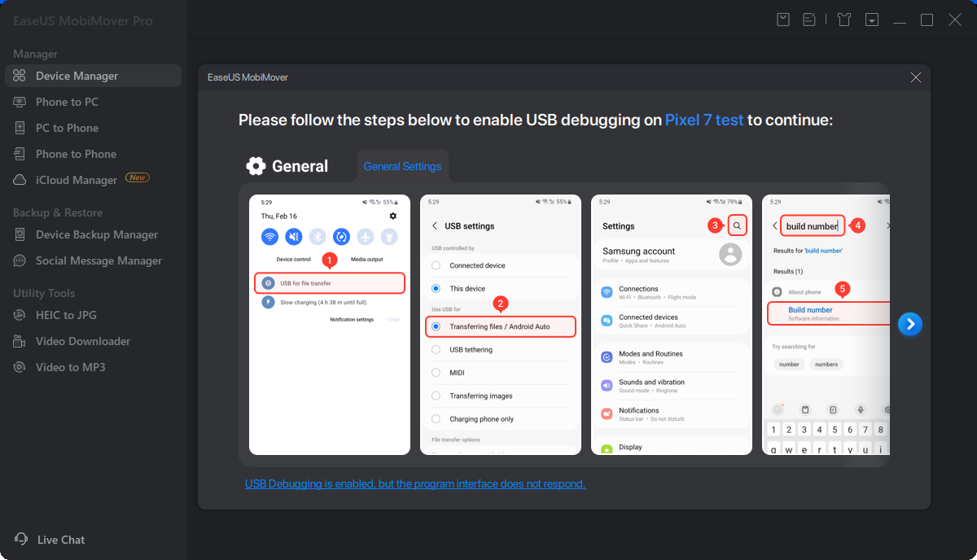Open the skin theme shirt icon
The height and width of the screenshot is (560, 977).
844,20
